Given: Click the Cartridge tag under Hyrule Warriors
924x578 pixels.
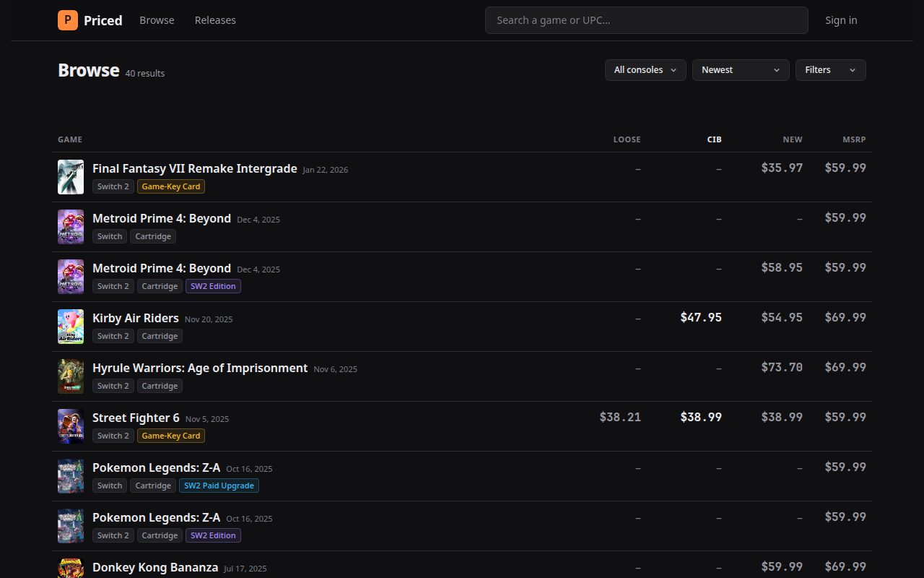Looking at the screenshot, I should 160,386.
